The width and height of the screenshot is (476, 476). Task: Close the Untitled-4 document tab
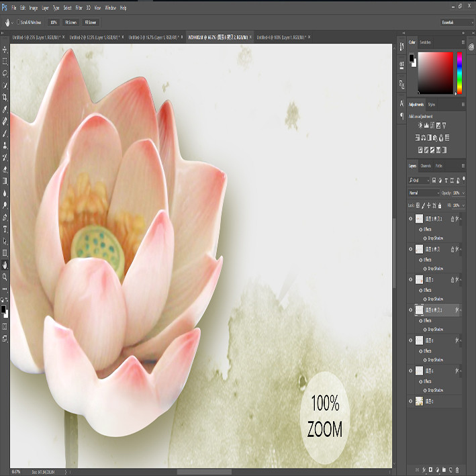coord(309,37)
